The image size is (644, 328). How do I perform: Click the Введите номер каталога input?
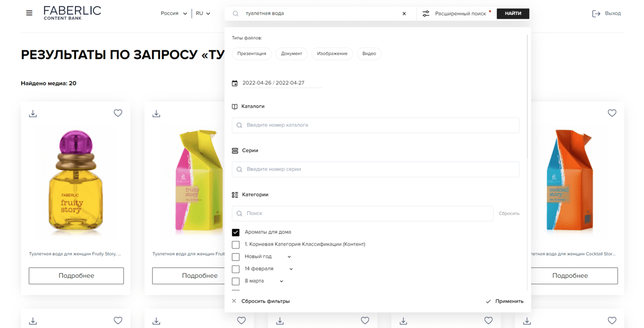click(376, 125)
